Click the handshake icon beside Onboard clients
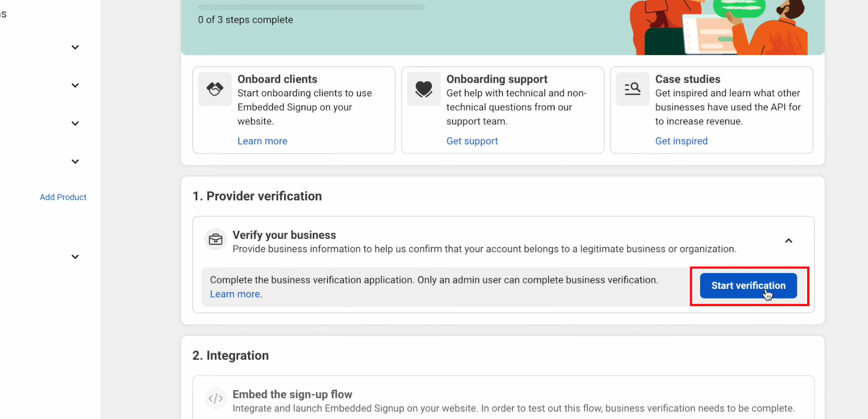Screen dimensions: 868x419 pos(215,89)
